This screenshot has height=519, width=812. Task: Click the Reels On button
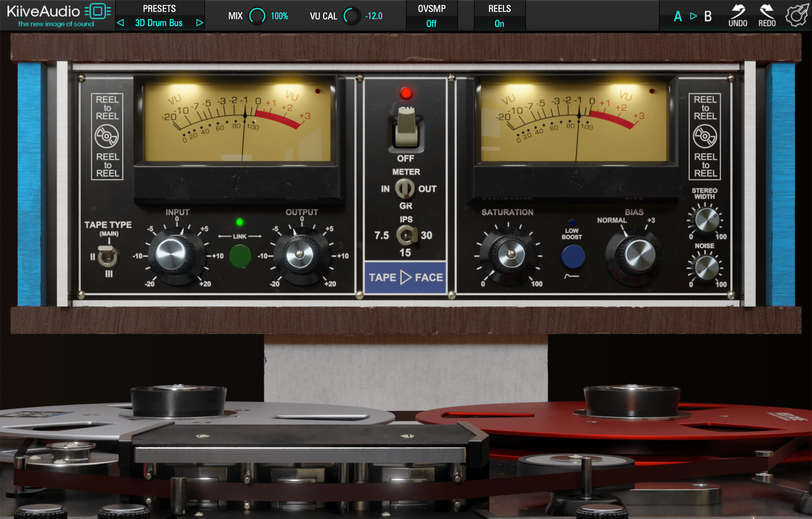tap(499, 23)
